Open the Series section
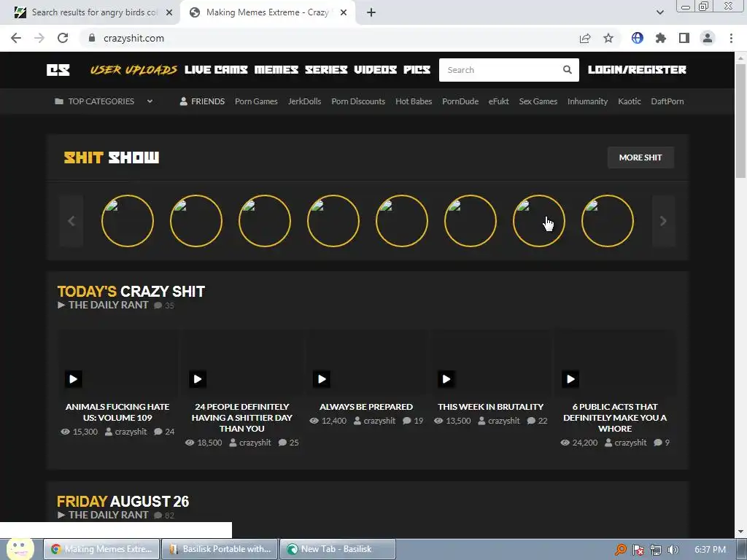 [x=326, y=70]
